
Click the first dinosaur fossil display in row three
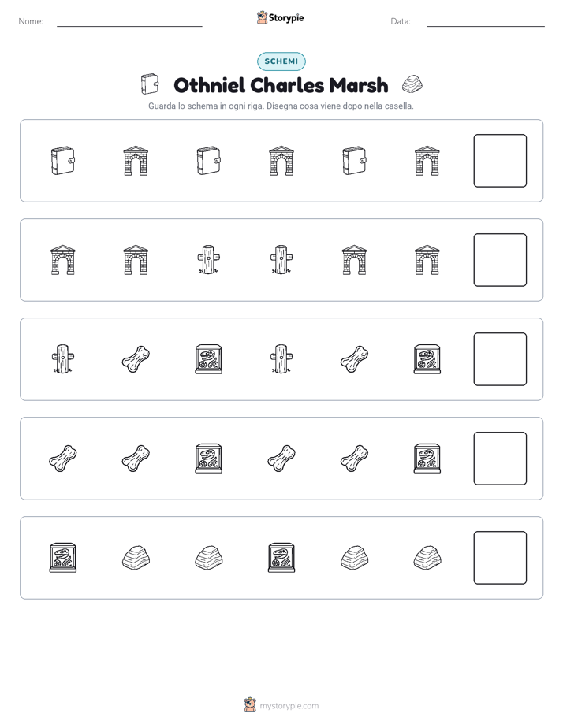click(x=209, y=359)
